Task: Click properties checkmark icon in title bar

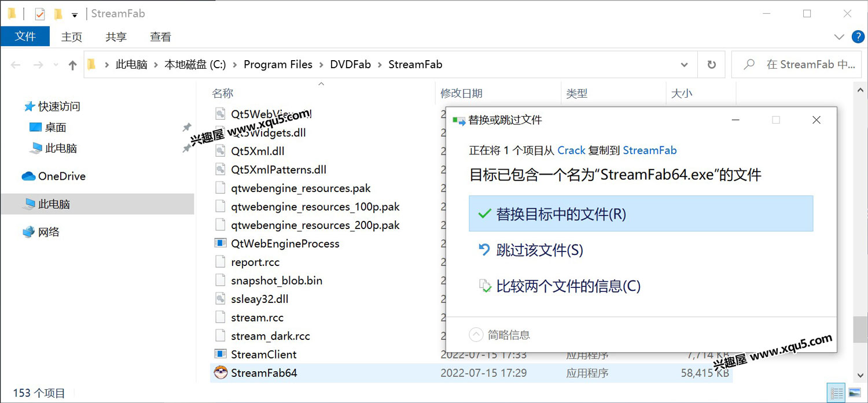Action: point(40,14)
